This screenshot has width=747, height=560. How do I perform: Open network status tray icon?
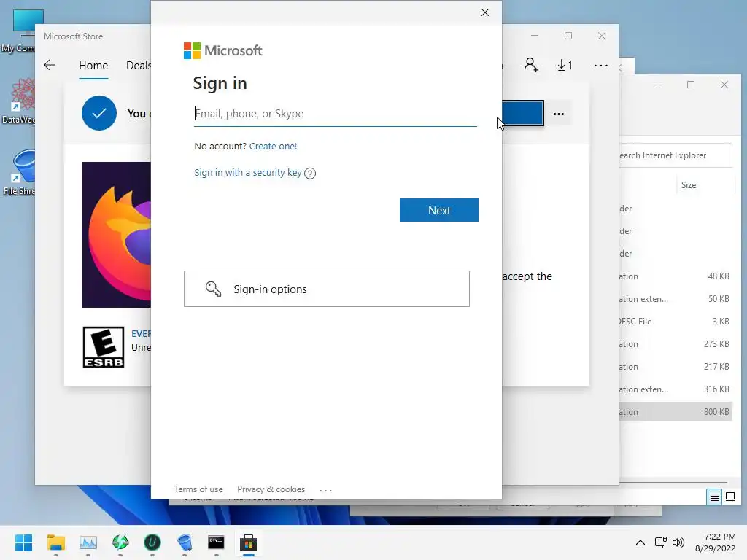pyautogui.click(x=661, y=542)
